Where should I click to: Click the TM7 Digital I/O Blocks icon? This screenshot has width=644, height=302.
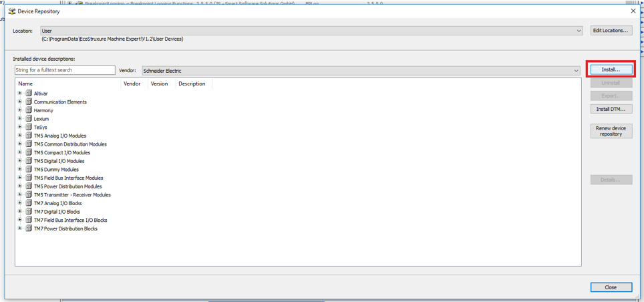[x=29, y=212]
